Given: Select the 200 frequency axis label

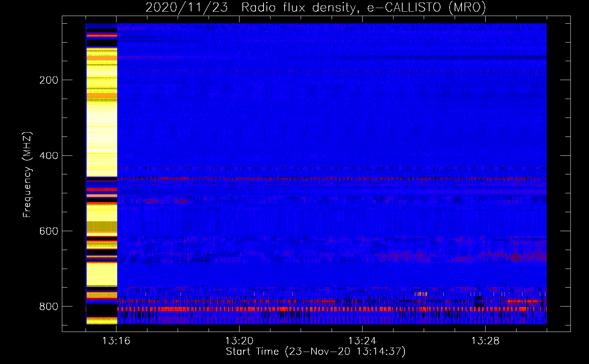Looking at the screenshot, I should point(49,80).
